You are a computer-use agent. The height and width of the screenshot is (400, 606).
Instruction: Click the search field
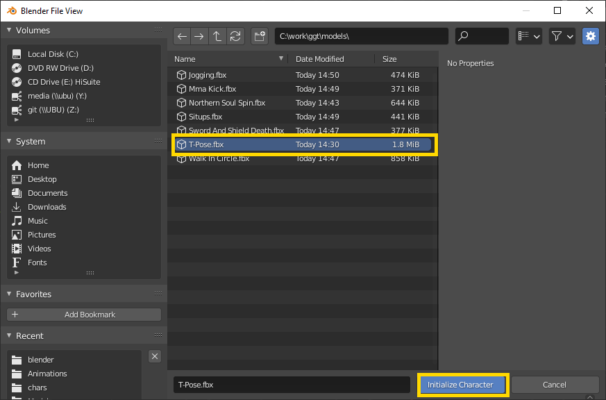click(x=482, y=36)
